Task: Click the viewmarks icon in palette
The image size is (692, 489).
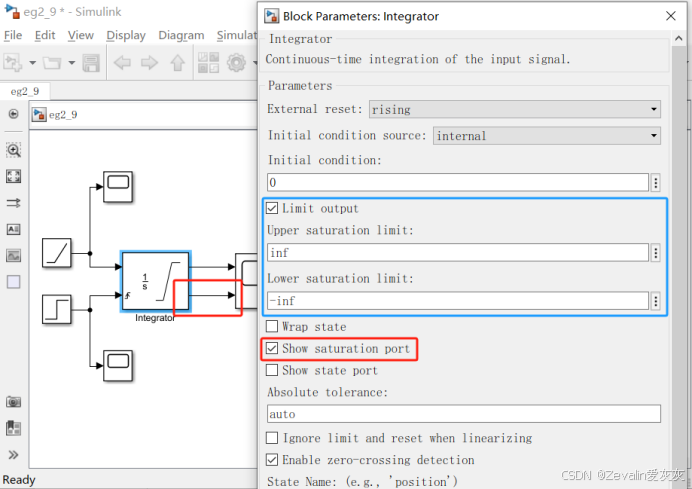Action: tap(13, 428)
